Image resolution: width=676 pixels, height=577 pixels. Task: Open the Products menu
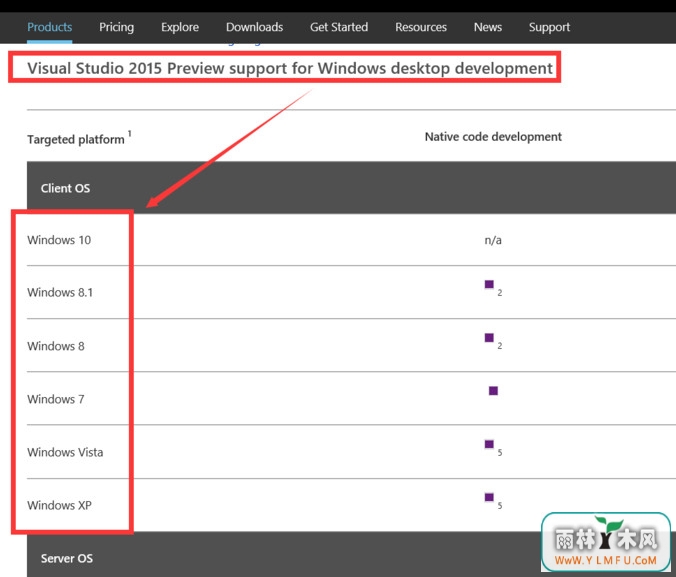pos(50,27)
